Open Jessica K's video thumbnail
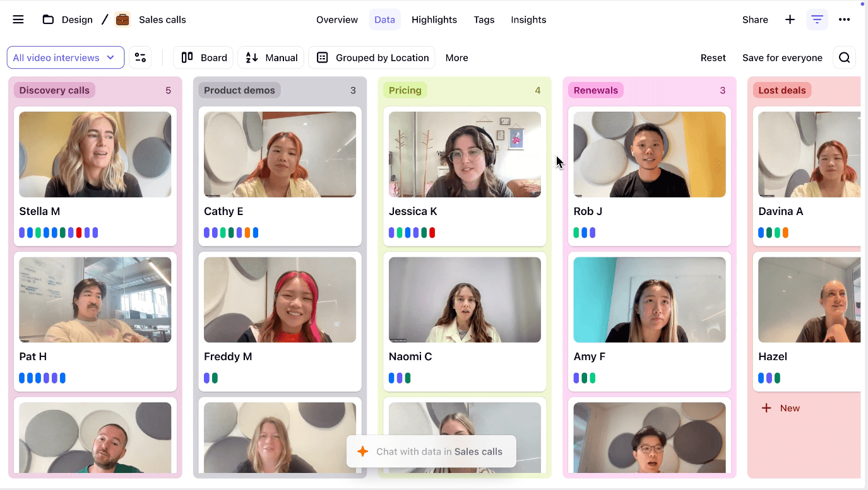This screenshot has height=490, width=868. 465,155
